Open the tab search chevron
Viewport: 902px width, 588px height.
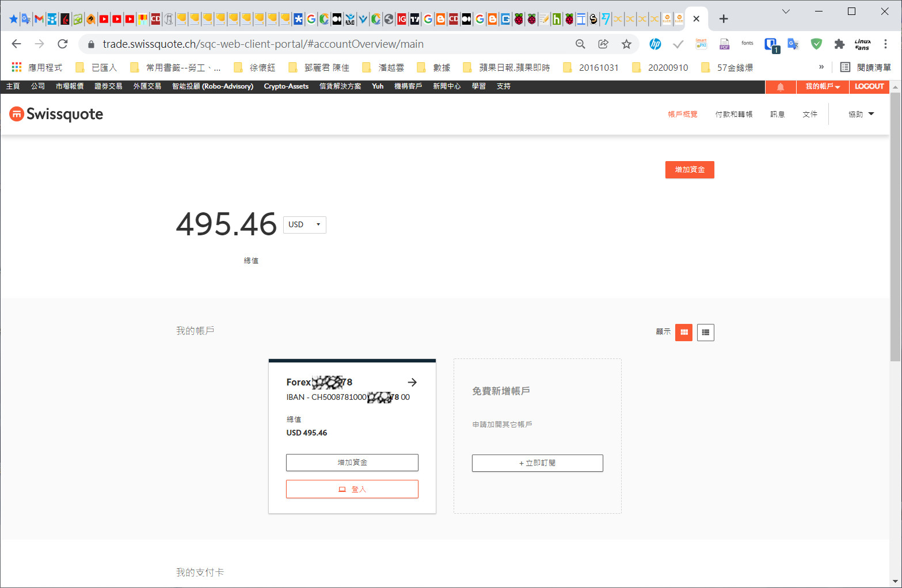[x=786, y=12]
